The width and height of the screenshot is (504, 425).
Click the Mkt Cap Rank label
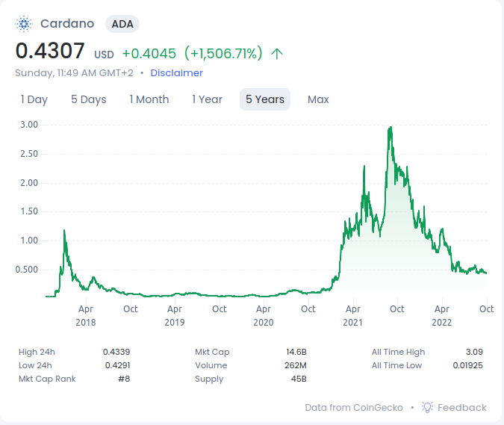[x=47, y=379]
